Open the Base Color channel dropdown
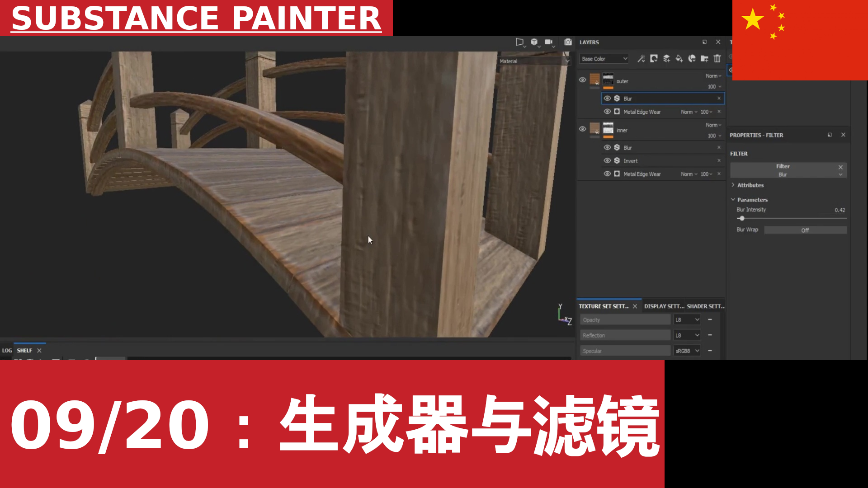 point(604,59)
